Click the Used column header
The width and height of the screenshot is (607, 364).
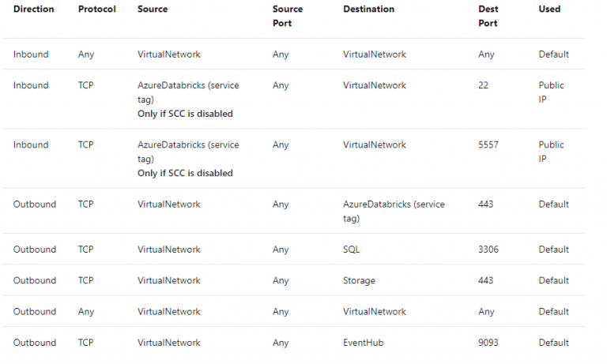[549, 9]
